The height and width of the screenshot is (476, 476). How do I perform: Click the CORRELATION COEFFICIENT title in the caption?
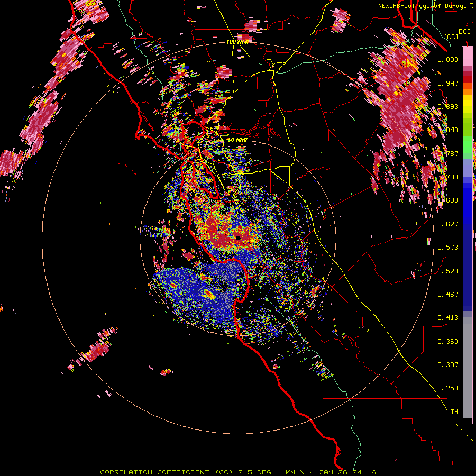pos(154,472)
